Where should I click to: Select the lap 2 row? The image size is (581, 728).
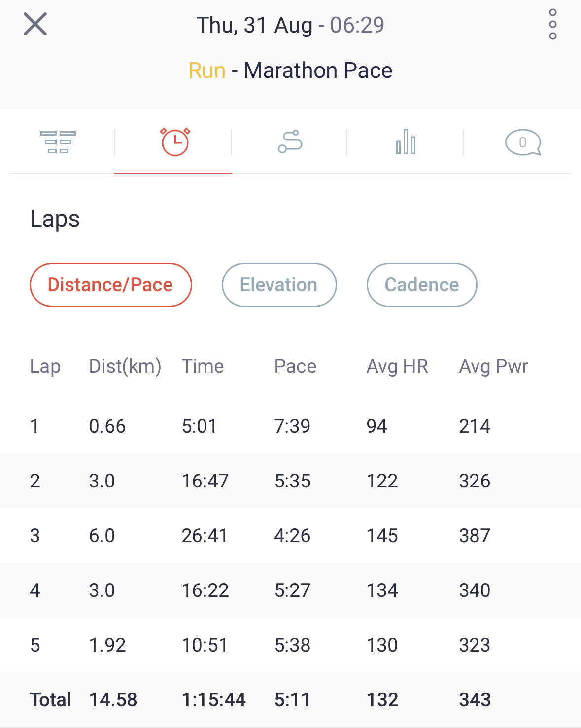290,481
